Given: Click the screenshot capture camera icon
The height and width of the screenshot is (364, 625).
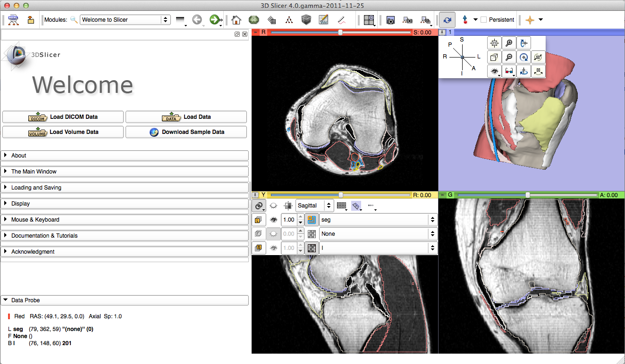Looking at the screenshot, I should point(390,20).
